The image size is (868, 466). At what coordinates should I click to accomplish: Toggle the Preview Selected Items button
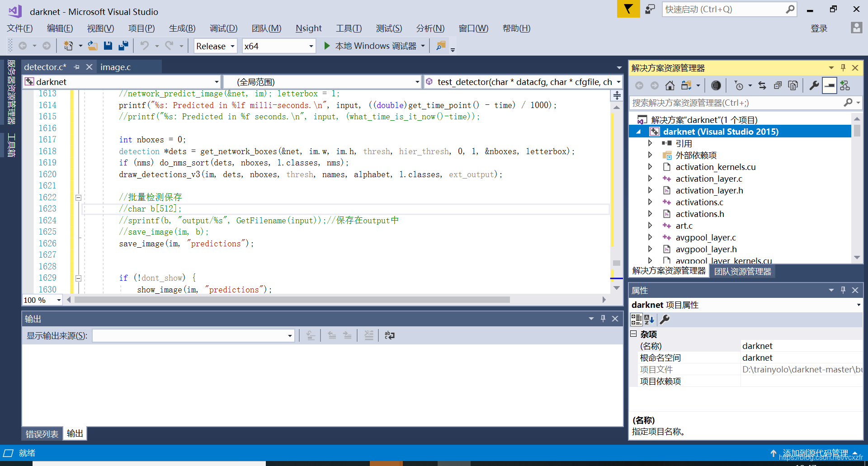[830, 85]
